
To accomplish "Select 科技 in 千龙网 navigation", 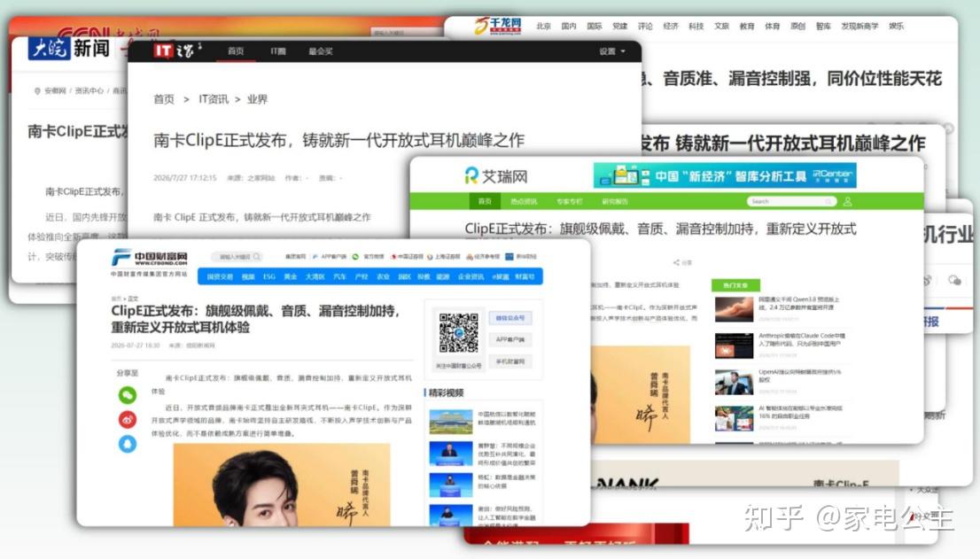I will click(696, 27).
